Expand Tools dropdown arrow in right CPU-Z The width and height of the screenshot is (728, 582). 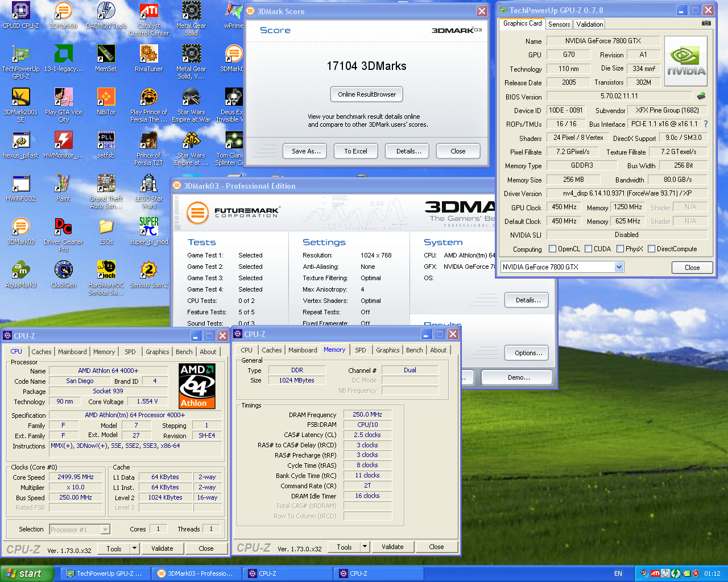coord(365,547)
